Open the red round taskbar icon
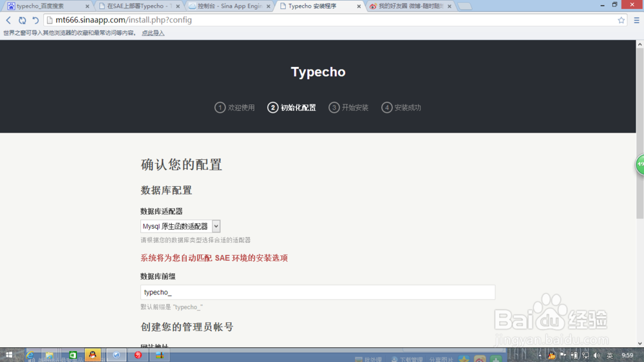 (138, 355)
